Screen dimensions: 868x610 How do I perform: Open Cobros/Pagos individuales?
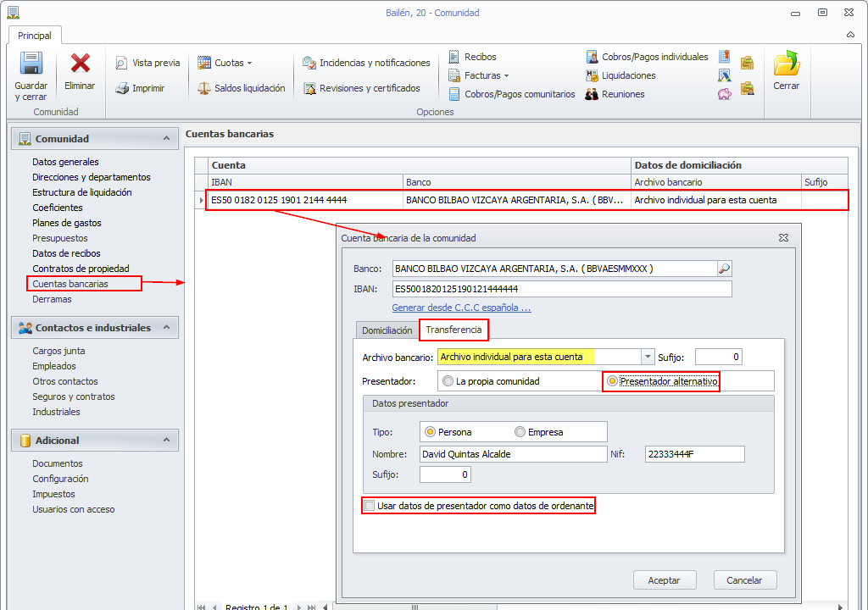pos(647,57)
